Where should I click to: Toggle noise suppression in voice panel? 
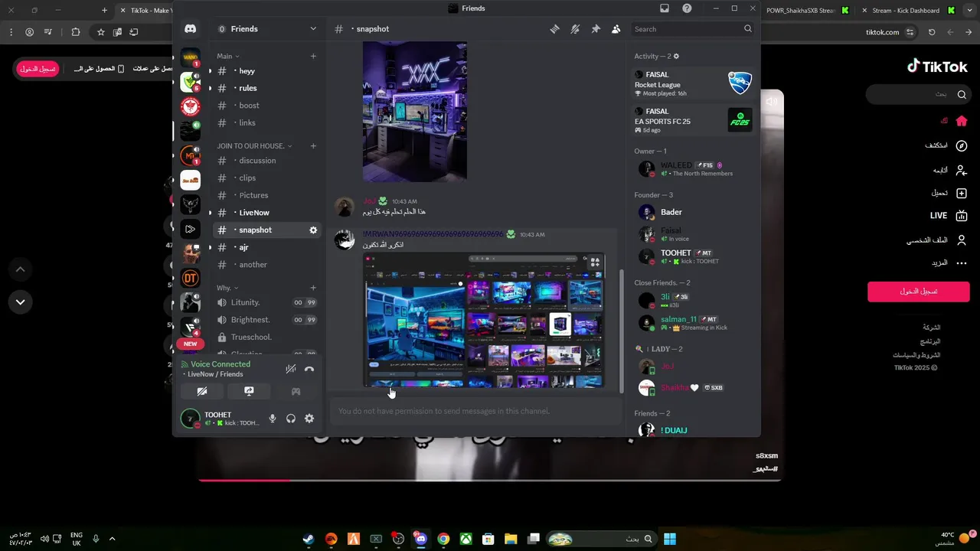291,369
